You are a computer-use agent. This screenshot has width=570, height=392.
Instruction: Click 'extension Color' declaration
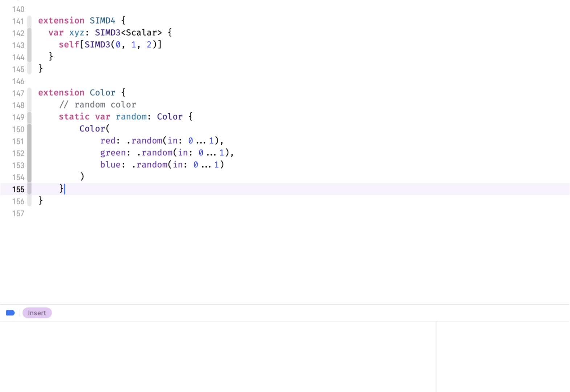click(x=77, y=93)
